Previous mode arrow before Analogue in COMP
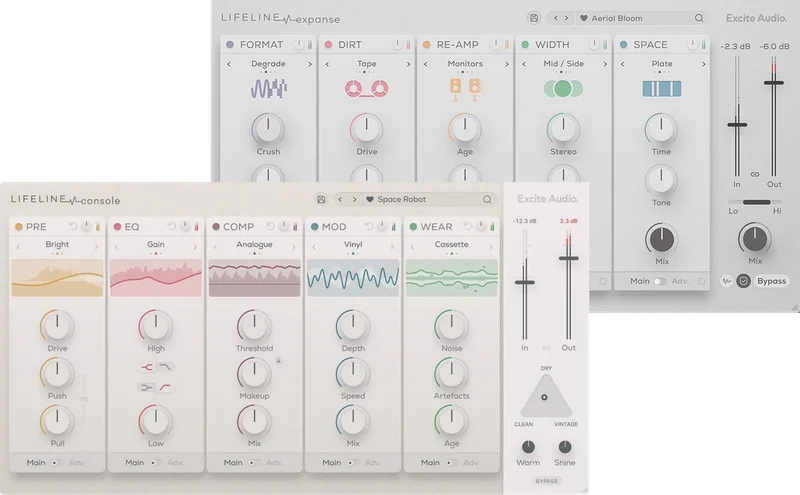Image resolution: width=800 pixels, height=495 pixels. click(215, 247)
